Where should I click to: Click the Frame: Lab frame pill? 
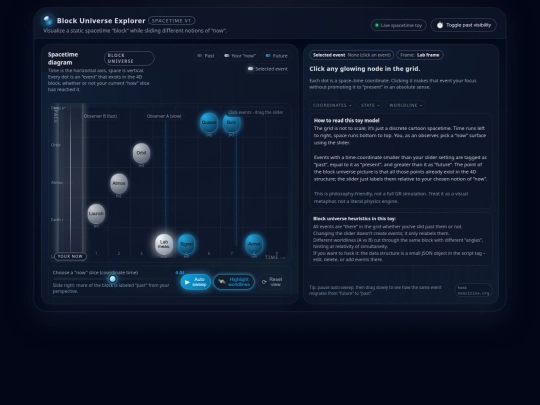[420, 55]
